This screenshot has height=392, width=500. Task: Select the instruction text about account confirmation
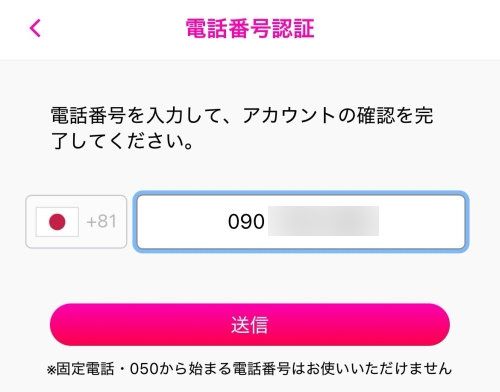242,128
